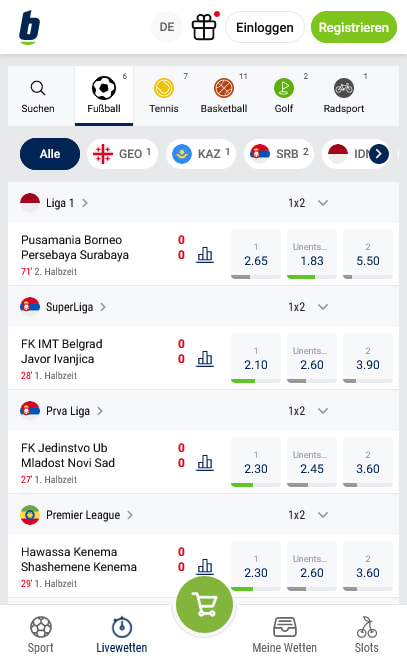Open the green betting slip cart
The width and height of the screenshot is (407, 664).
click(x=205, y=605)
